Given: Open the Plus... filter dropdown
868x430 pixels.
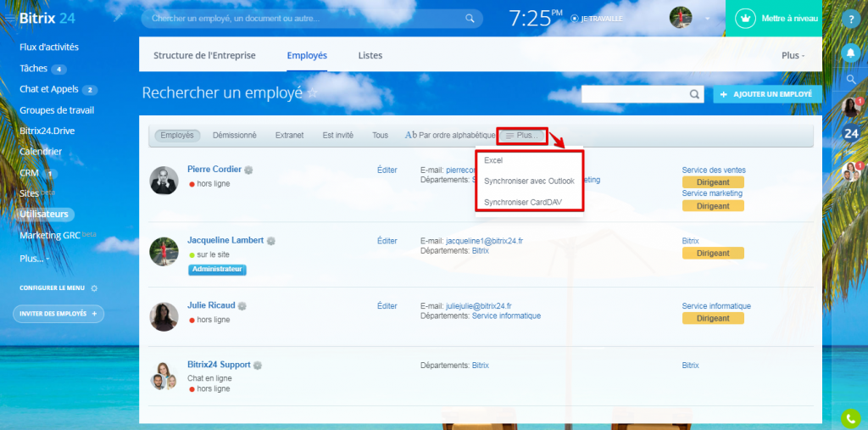Looking at the screenshot, I should [522, 135].
